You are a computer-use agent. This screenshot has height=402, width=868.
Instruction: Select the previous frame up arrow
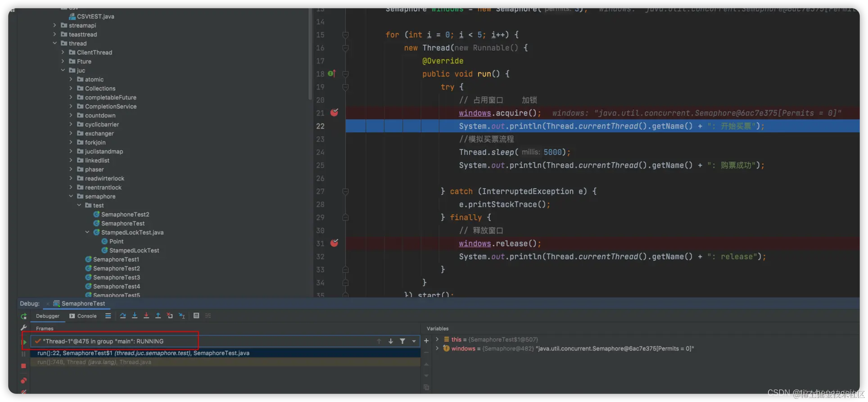click(379, 341)
